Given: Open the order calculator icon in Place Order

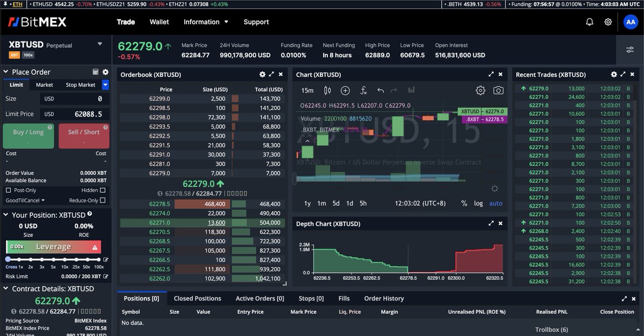Looking at the screenshot, I should [x=96, y=72].
